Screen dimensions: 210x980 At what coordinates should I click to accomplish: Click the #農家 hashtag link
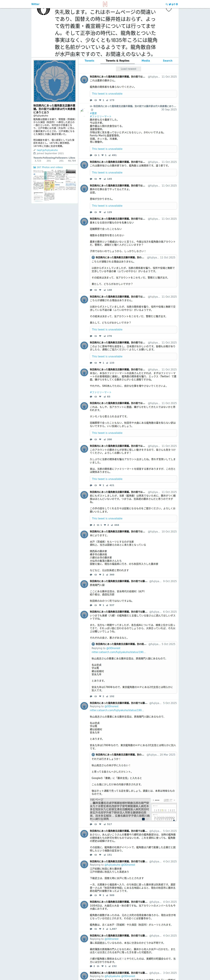pyautogui.click(x=93, y=113)
